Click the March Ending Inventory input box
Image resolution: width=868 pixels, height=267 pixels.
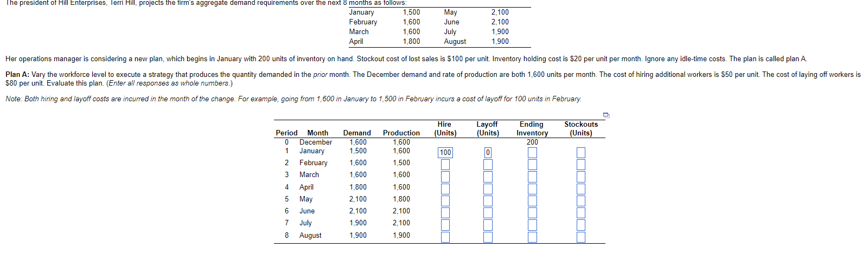532,177
